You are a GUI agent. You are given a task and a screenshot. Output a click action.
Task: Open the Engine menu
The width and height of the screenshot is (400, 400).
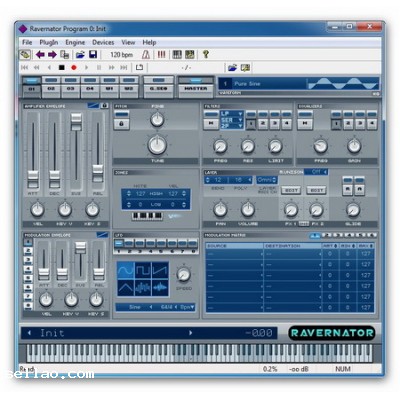pyautogui.click(x=75, y=42)
